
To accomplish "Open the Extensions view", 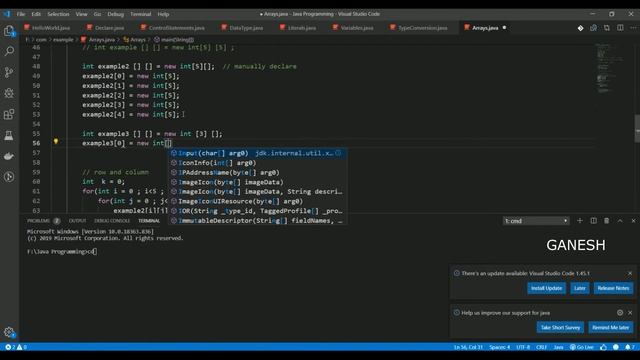I will click(x=9, y=114).
